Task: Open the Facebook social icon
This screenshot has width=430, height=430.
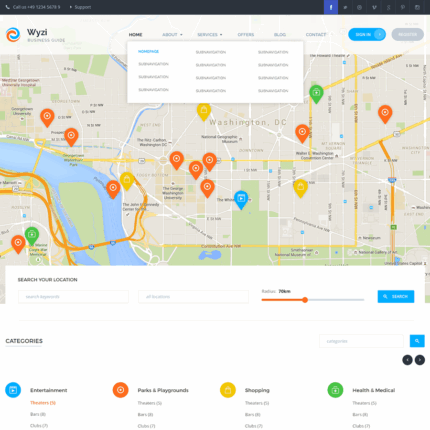Action: 331,7
